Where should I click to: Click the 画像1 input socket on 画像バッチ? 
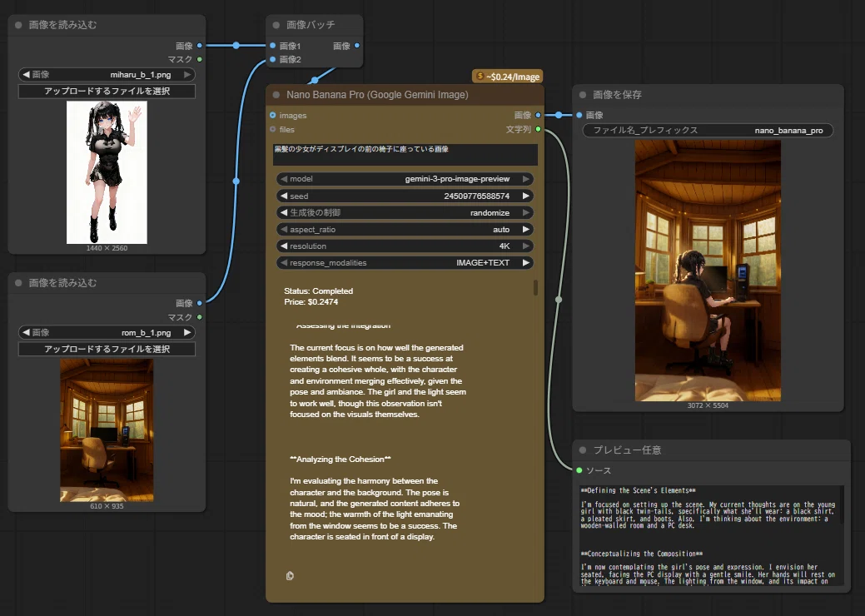coord(272,46)
